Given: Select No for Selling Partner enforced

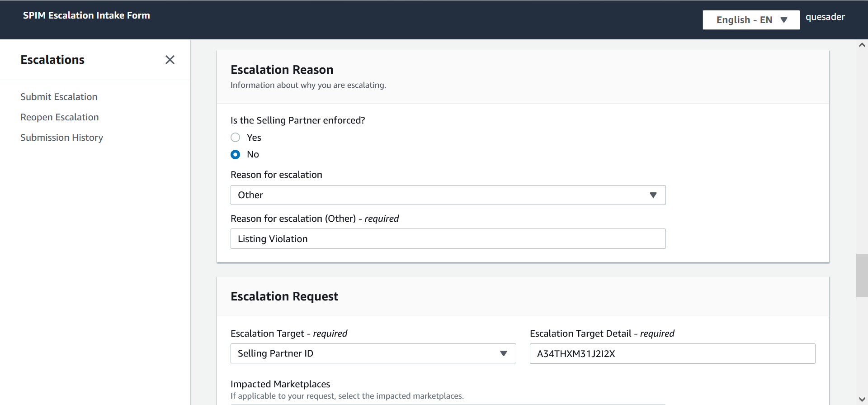Looking at the screenshot, I should coord(236,155).
